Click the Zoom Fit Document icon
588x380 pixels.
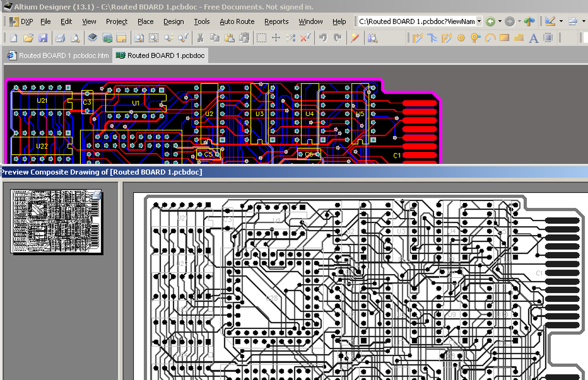[139, 38]
